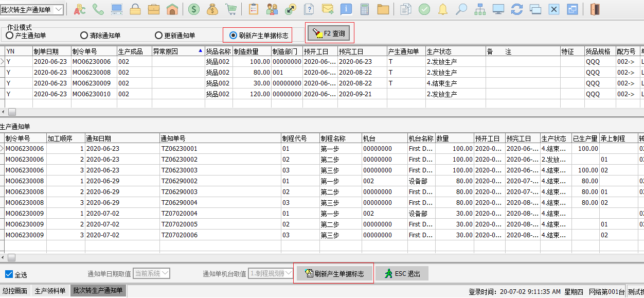This screenshot has height=298, width=644.
Task: Click the green phone toolbar icon
Action: pos(98,9)
